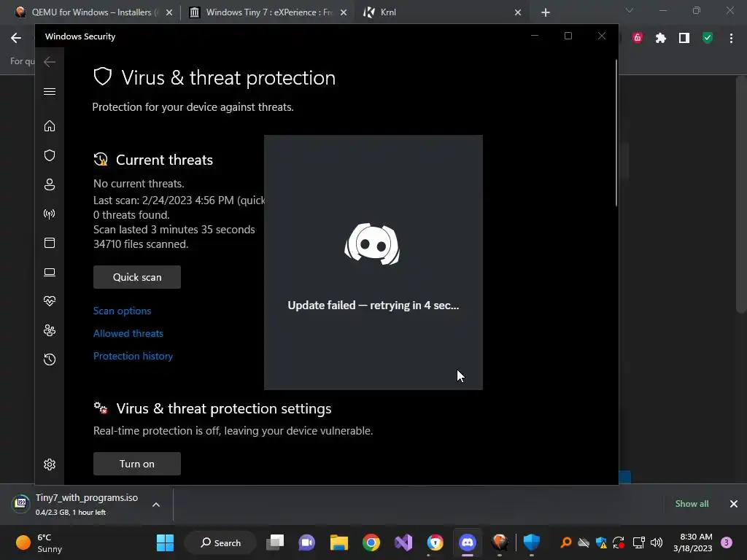Click the Quick scan button
The width and height of the screenshot is (747, 560).
click(137, 277)
